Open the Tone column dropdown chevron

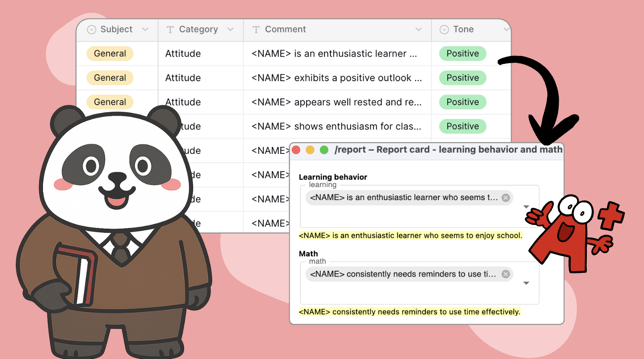tap(507, 29)
